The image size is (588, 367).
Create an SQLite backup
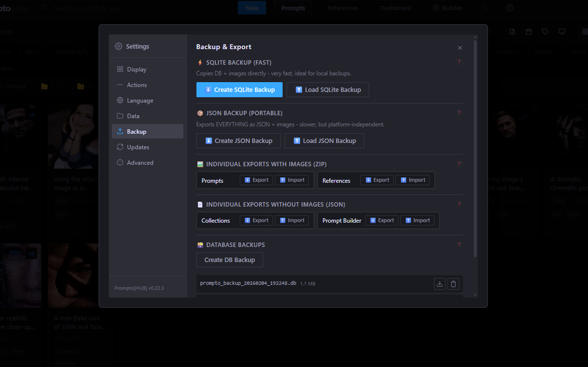pyautogui.click(x=239, y=89)
